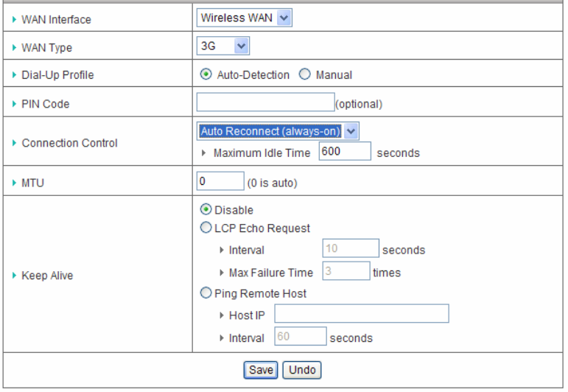
Task: Select Manual dial-up profile
Action: 304,74
